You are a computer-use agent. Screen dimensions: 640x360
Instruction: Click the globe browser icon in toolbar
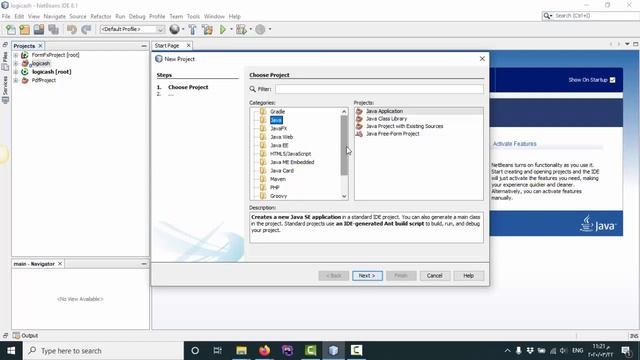(x=174, y=29)
